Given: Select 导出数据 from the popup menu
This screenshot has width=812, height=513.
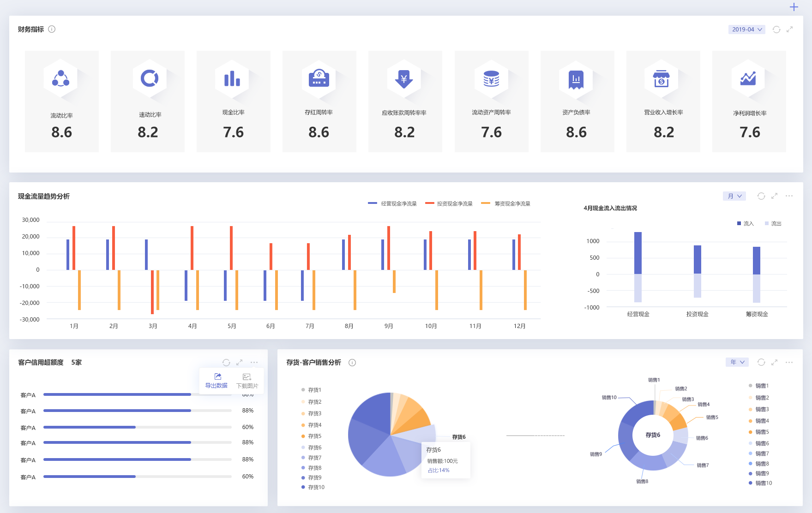Looking at the screenshot, I should [217, 381].
